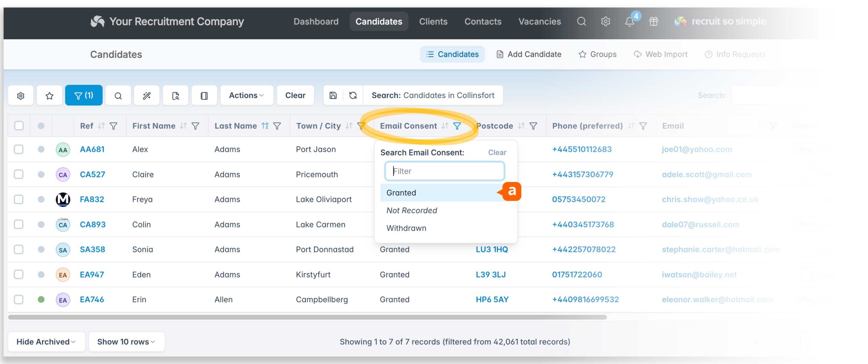The image size is (868, 364).
Task: Open the Web Import sub-tab
Action: pyautogui.click(x=660, y=54)
